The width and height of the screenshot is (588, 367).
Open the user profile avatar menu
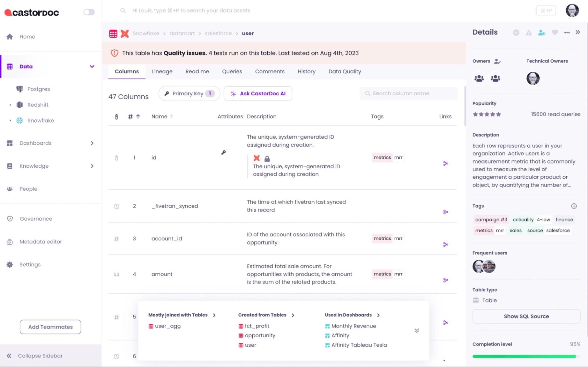tap(572, 11)
